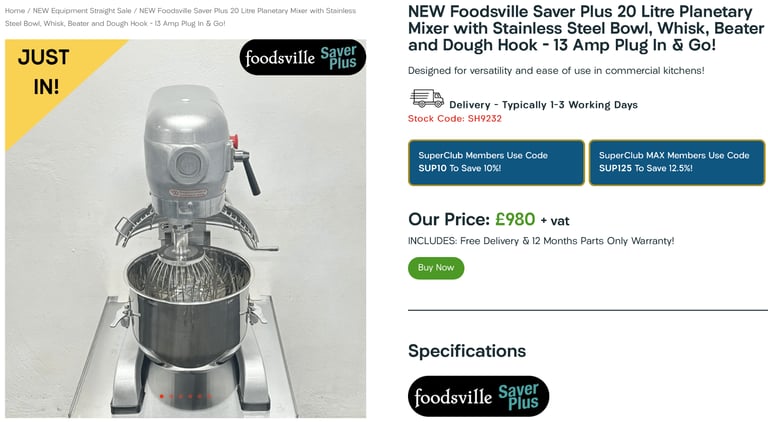This screenshot has width=768, height=422.
Task: Select the last carousel dot
Action: [209, 396]
